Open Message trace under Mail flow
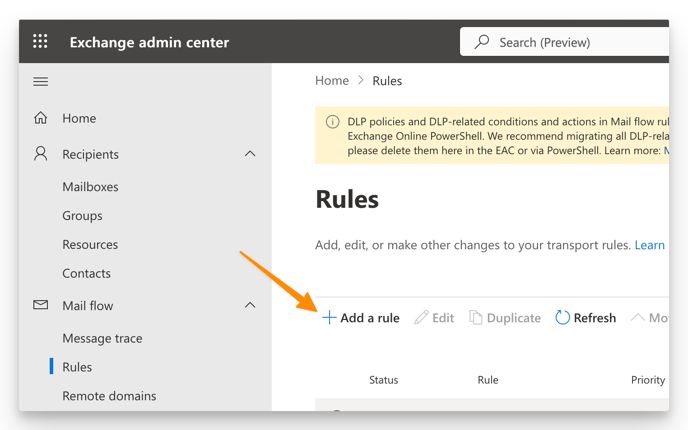The image size is (688, 430). [102, 338]
